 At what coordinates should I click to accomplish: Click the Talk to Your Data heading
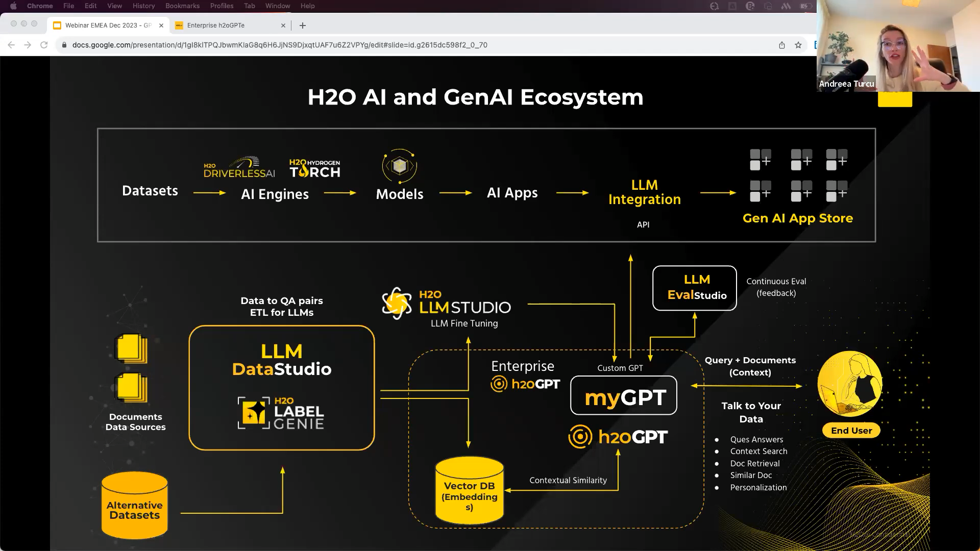pyautogui.click(x=751, y=412)
